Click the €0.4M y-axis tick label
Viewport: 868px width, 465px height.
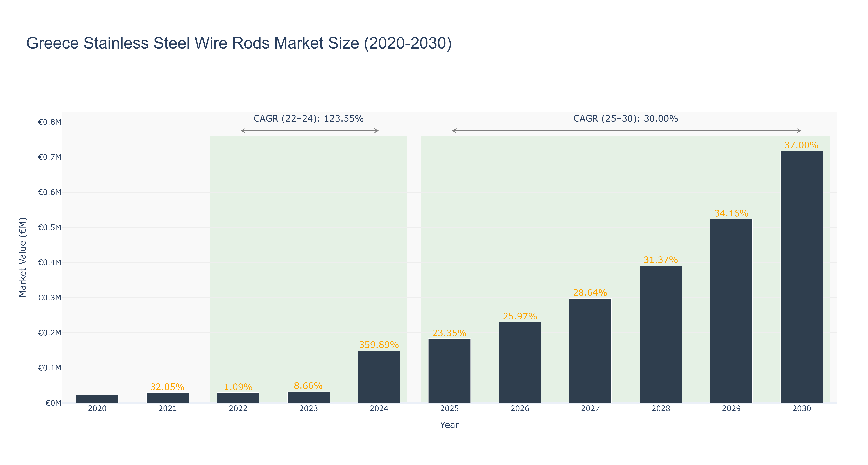[x=50, y=262]
